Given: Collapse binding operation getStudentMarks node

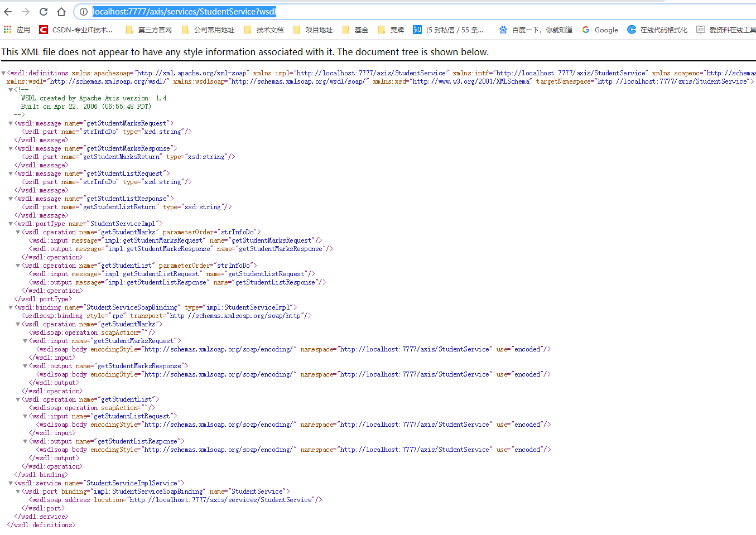Looking at the screenshot, I should (18, 324).
